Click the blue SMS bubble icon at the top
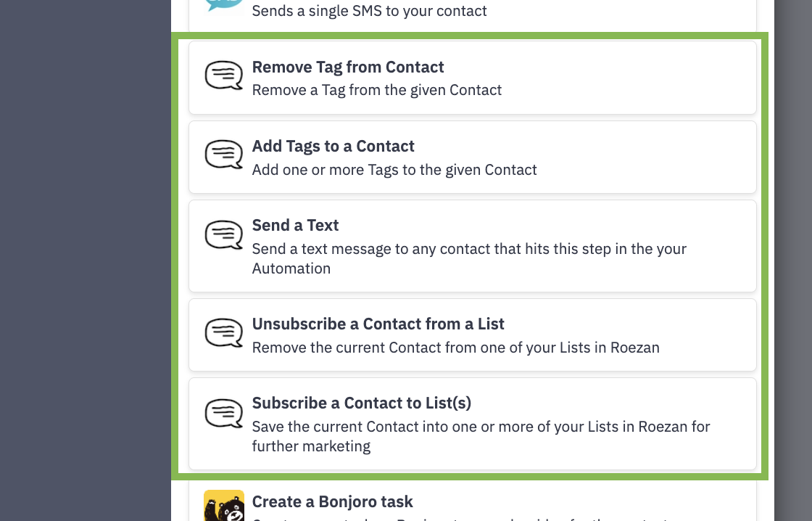Screen dimensions: 812x521 coord(223,4)
